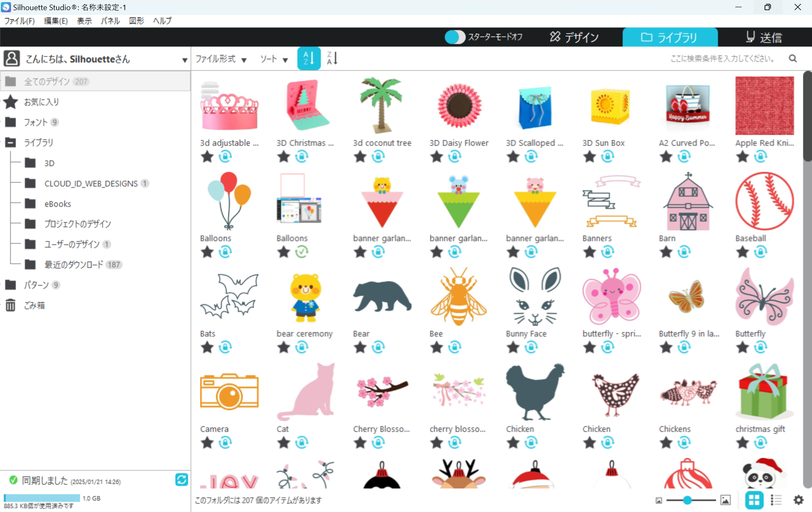Star the A2 Curved Pop-up card
The width and height of the screenshot is (812, 512).
tap(666, 157)
